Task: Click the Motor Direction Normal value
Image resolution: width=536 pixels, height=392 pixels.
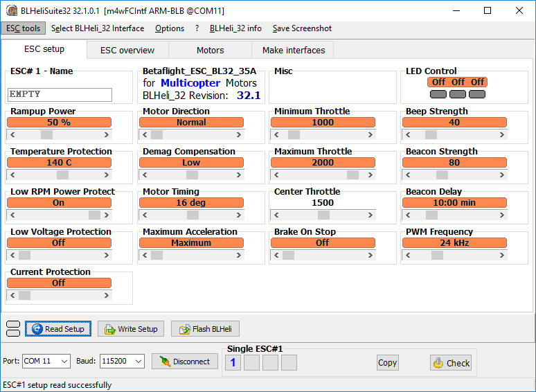Action: pyautogui.click(x=191, y=123)
